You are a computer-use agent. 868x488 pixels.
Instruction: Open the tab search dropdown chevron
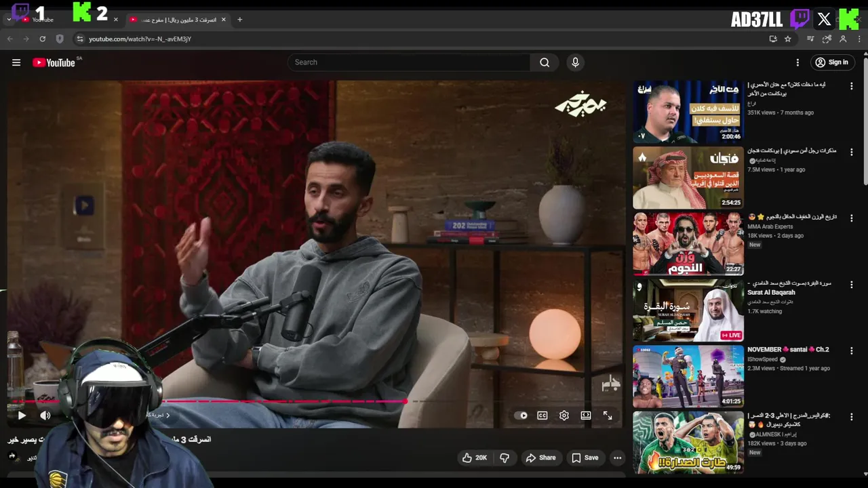click(9, 20)
